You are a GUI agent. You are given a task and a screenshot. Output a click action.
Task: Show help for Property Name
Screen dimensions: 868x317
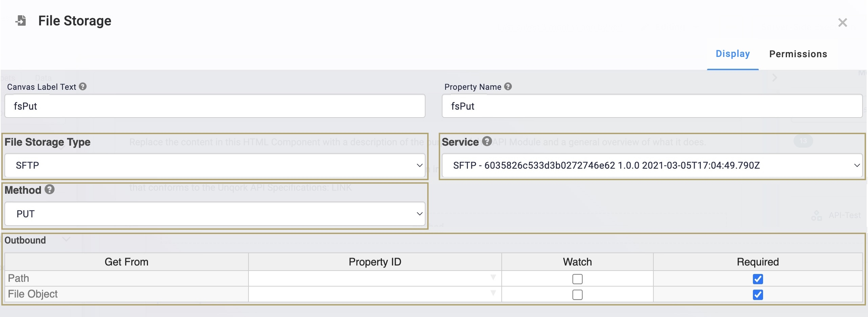508,86
